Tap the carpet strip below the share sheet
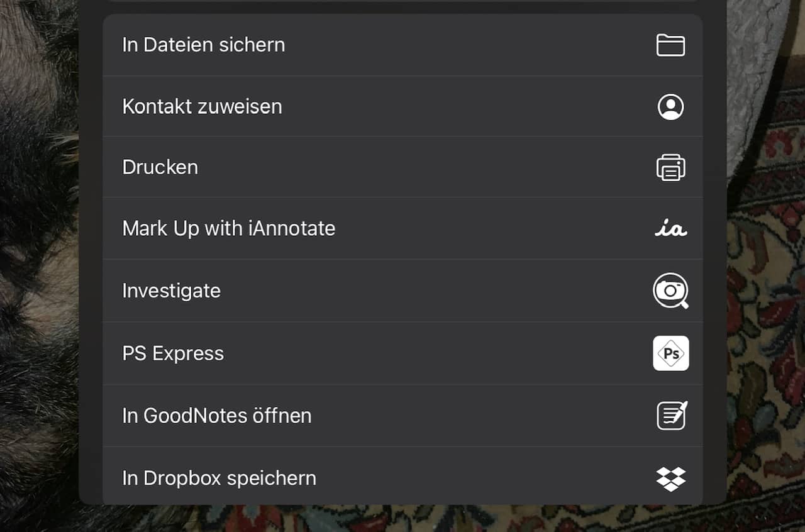Viewport: 805px width, 532px height. (402, 519)
